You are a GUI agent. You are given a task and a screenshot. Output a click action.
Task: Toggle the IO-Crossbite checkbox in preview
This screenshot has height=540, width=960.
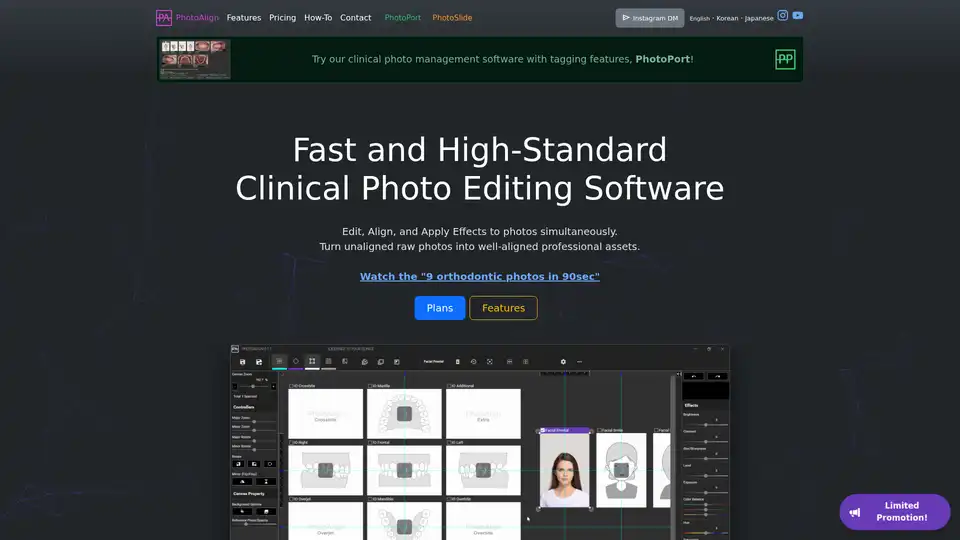pyautogui.click(x=291, y=386)
